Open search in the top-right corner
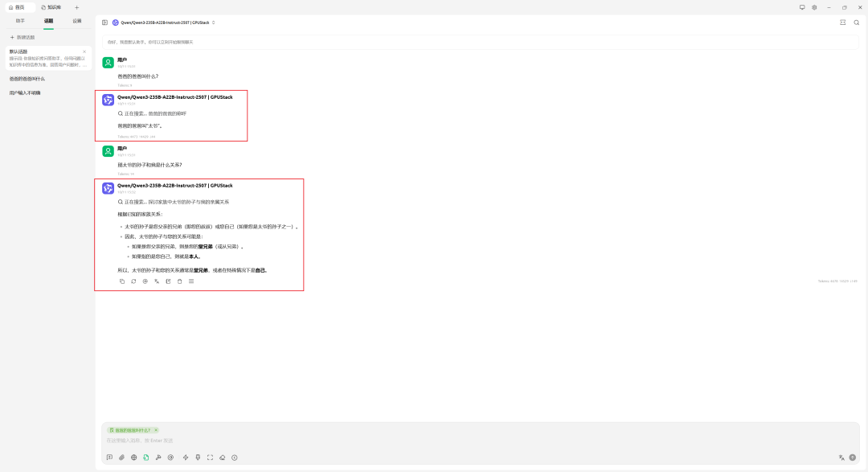868x472 pixels. click(857, 23)
